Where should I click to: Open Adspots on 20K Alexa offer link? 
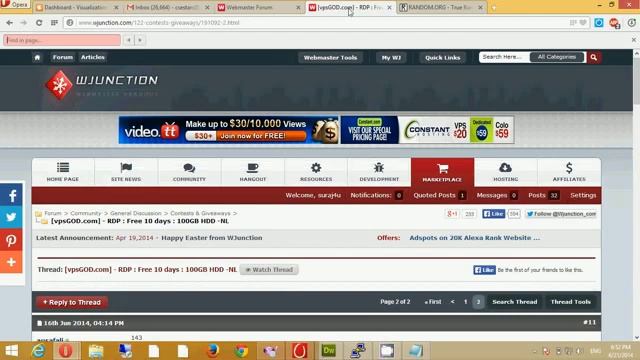(474, 238)
